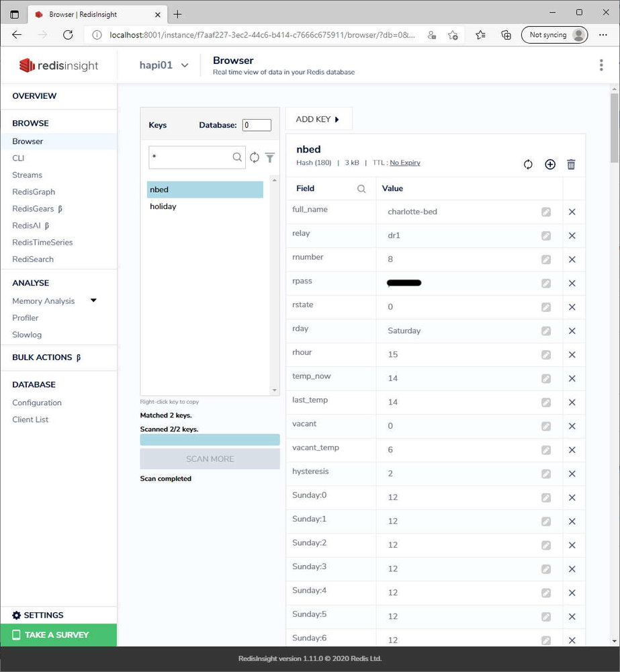Click the SCAN MORE button
This screenshot has height=672, width=620.
210,458
